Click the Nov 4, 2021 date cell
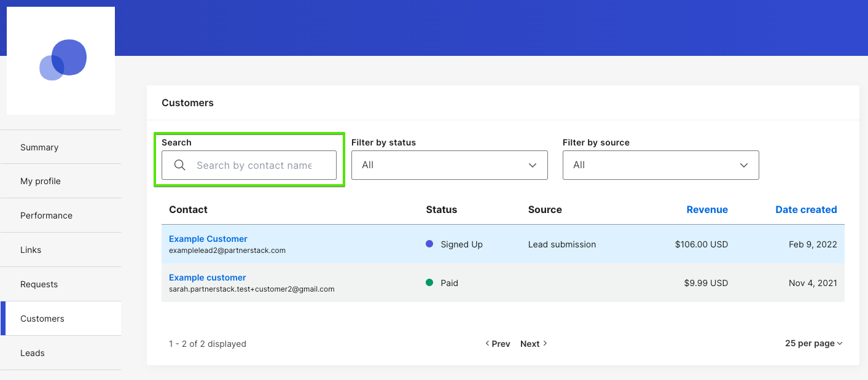 [813, 283]
